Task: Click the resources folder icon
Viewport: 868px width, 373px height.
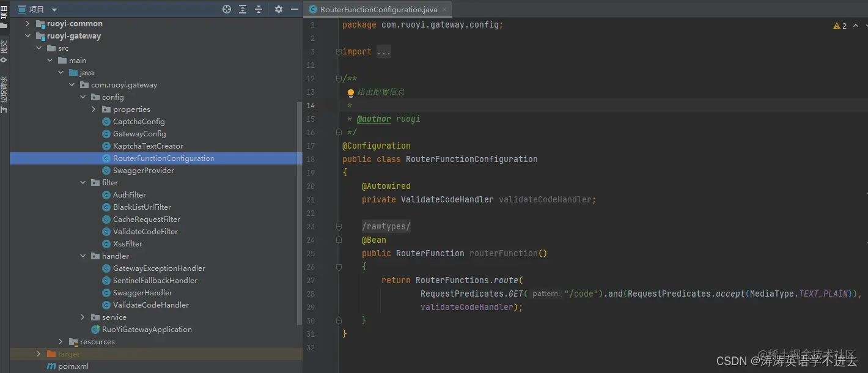Action: click(73, 342)
